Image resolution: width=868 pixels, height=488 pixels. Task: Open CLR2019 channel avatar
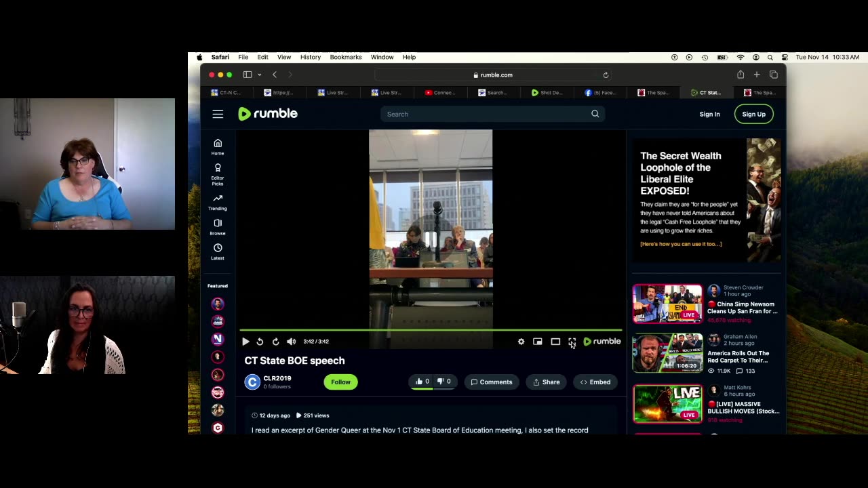click(252, 382)
